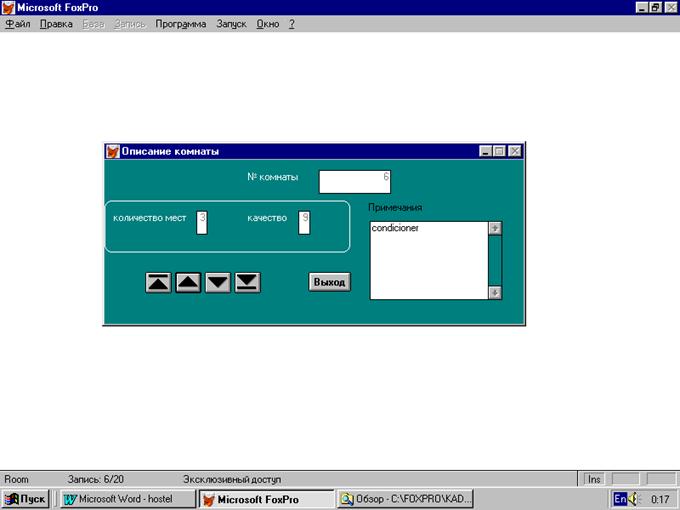Open the Окно menu
The height and width of the screenshot is (510, 680).
(x=267, y=24)
